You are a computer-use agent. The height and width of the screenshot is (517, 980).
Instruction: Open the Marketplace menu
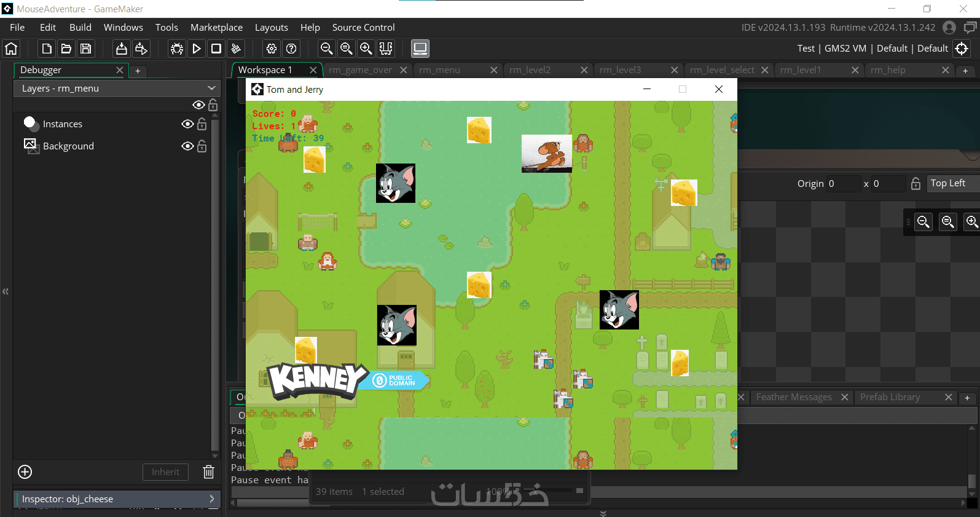pos(216,28)
